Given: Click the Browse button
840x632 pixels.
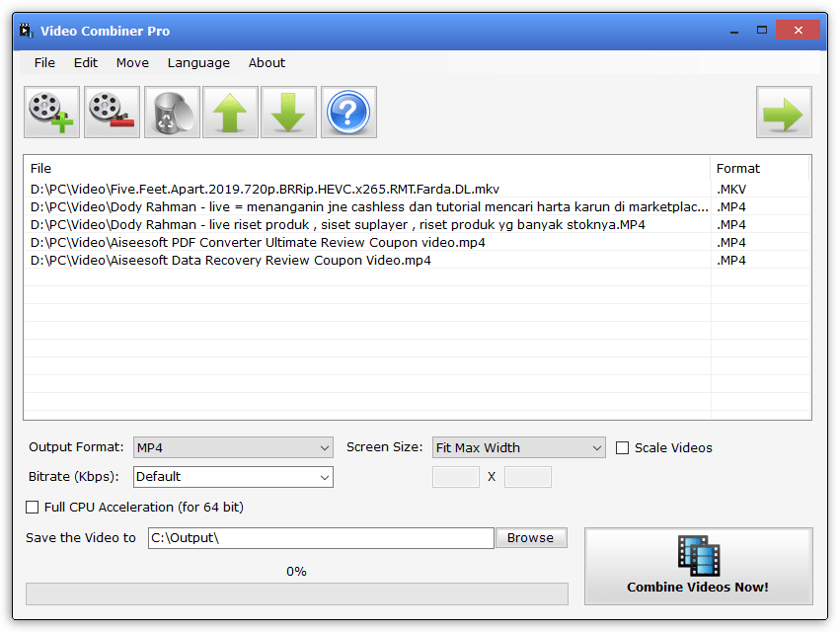Looking at the screenshot, I should (530, 538).
